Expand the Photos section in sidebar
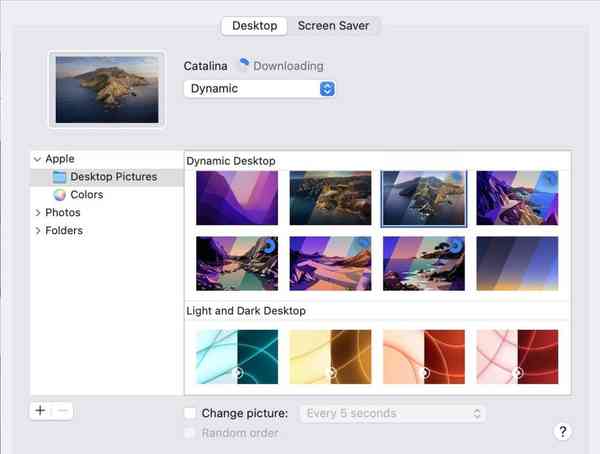The height and width of the screenshot is (454, 600). (38, 213)
